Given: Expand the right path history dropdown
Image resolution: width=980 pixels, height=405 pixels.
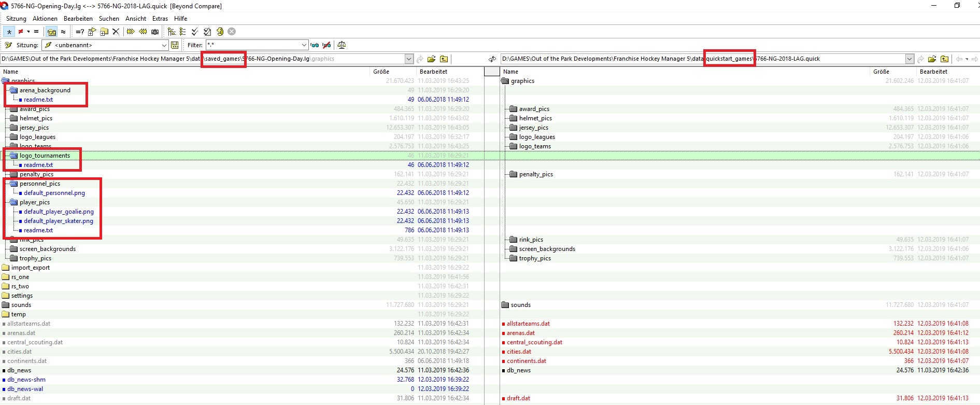Looking at the screenshot, I should pyautogui.click(x=909, y=59).
